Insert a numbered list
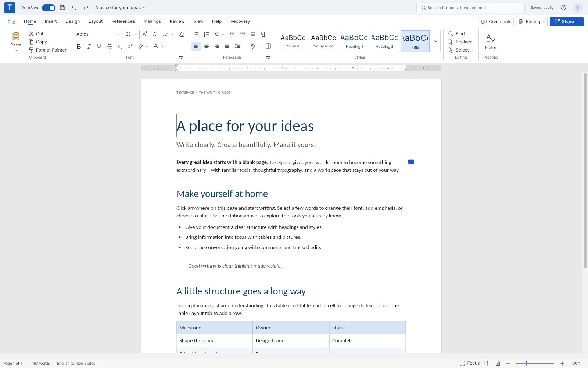Image resolution: width=588 pixels, height=368 pixels. pyautogui.click(x=207, y=34)
